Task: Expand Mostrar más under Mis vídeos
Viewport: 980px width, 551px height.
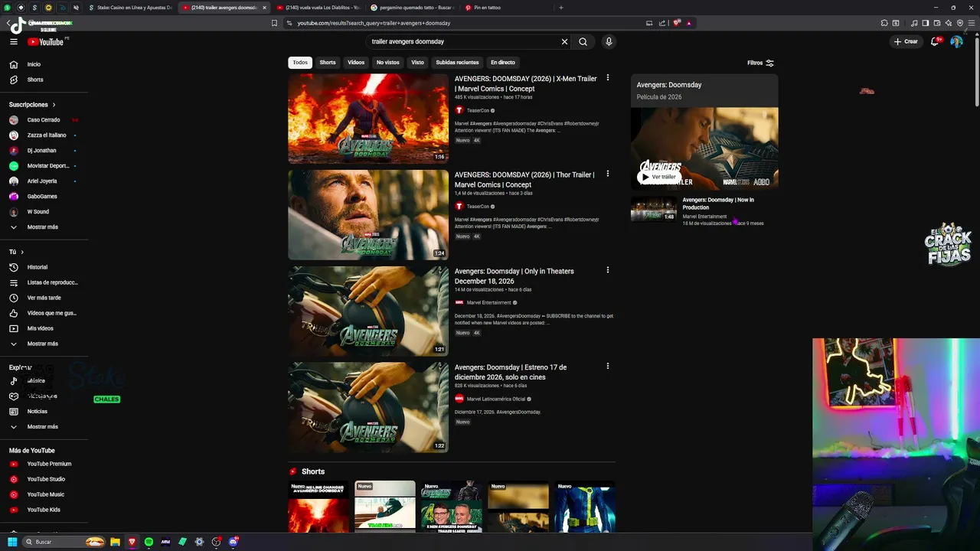Action: click(x=42, y=344)
